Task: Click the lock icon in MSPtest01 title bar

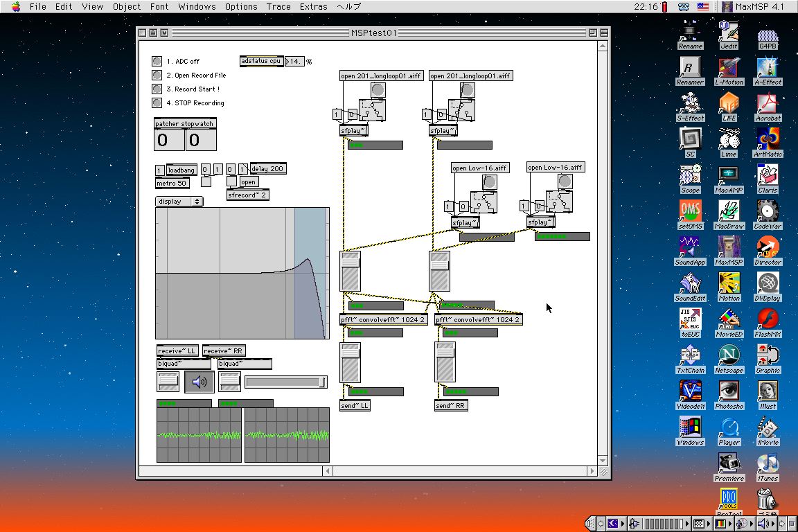Action: click(153, 33)
